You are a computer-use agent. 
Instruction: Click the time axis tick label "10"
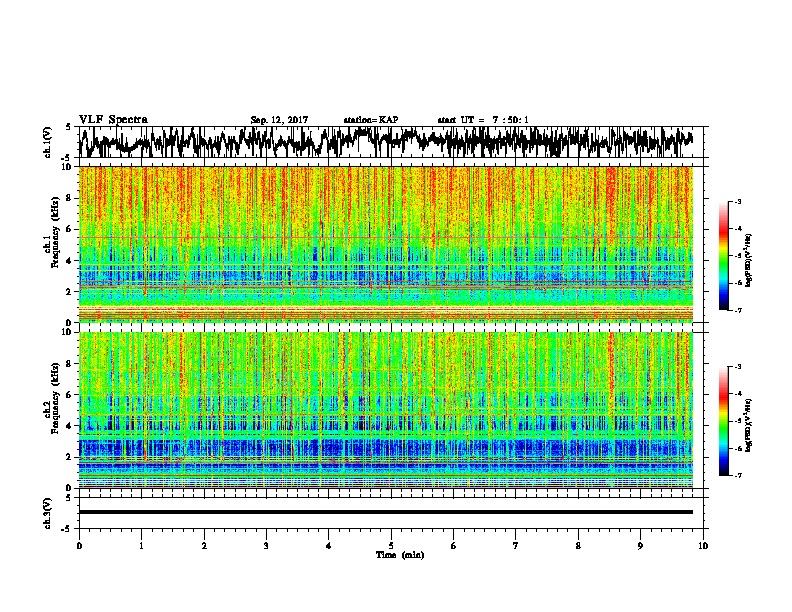pyautogui.click(x=703, y=546)
